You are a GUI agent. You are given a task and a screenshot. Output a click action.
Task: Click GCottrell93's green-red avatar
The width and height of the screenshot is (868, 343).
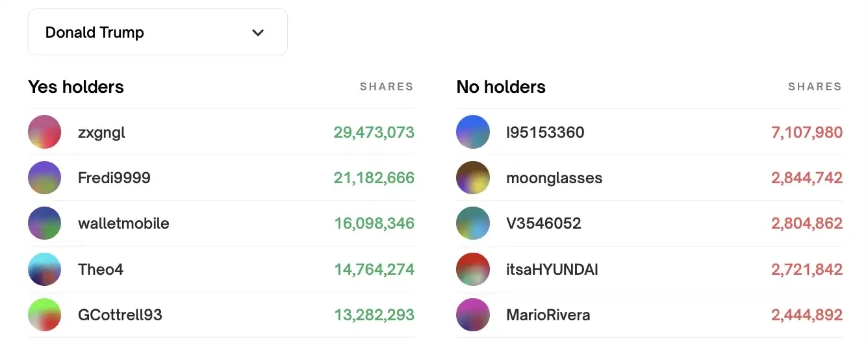44,315
